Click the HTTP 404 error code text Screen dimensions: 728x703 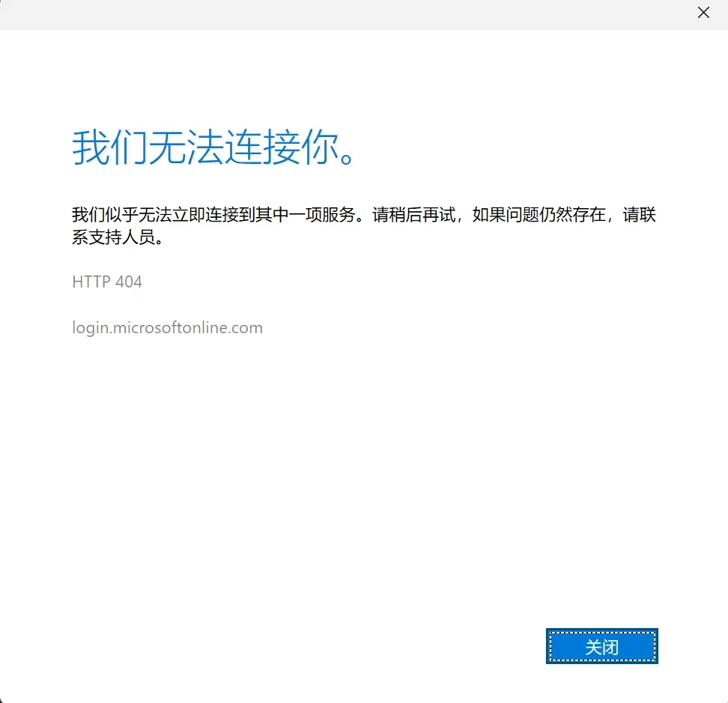coord(106,282)
